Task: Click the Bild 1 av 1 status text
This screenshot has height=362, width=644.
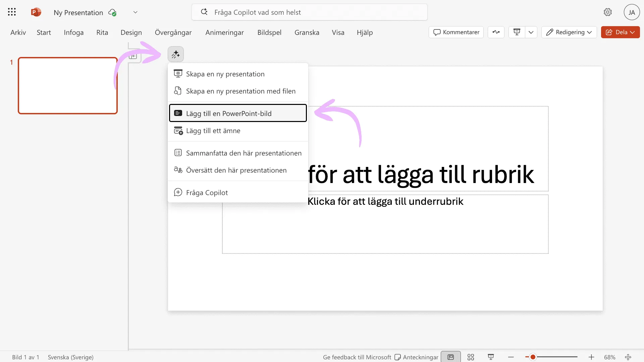Action: pyautogui.click(x=25, y=357)
